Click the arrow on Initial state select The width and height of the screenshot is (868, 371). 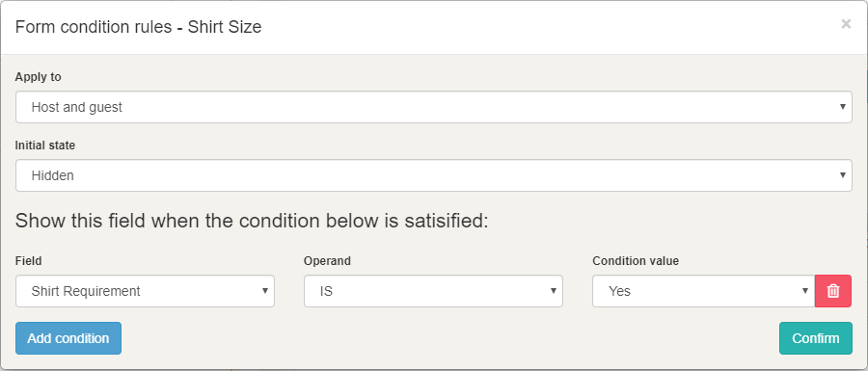(x=843, y=175)
